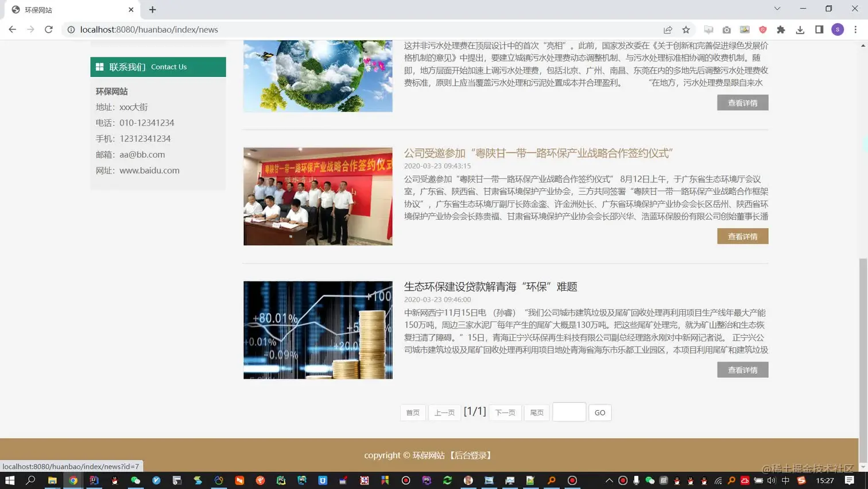Go to 尾页 in the pagination
The height and width of the screenshot is (489, 868).
point(537,413)
